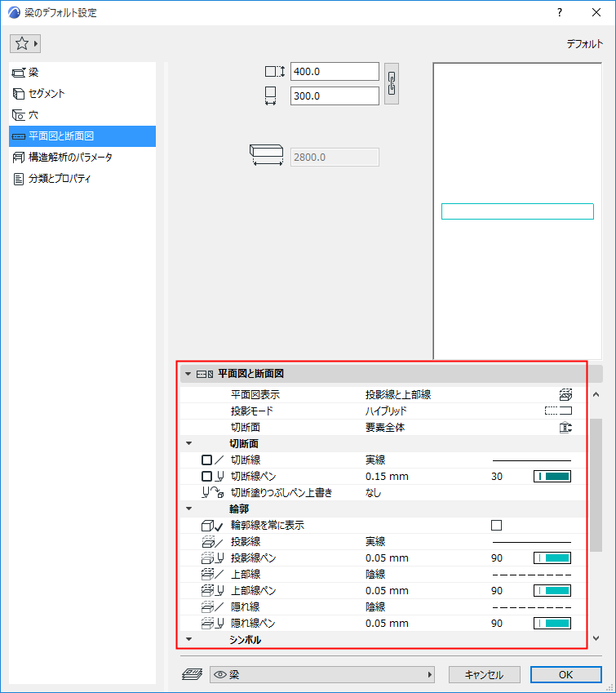Click the 投影線ペン row icon
Screen dimensions: 616x693
pyautogui.click(x=213, y=558)
